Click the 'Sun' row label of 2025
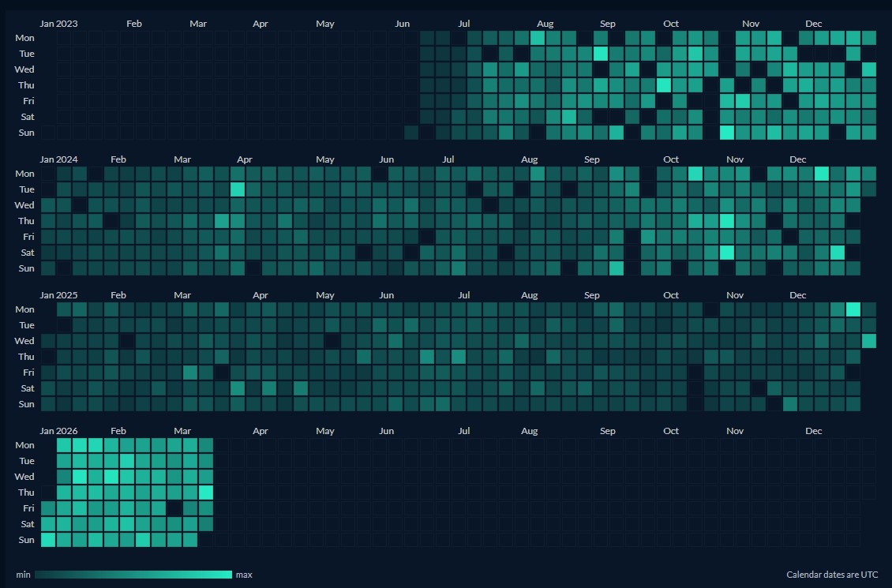The height and width of the screenshot is (588, 892). 26,404
